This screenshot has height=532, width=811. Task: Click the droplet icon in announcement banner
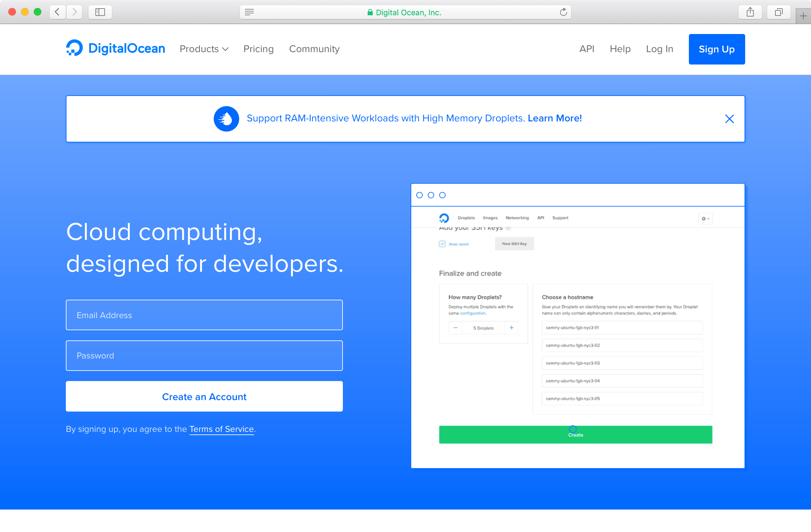[x=226, y=119]
